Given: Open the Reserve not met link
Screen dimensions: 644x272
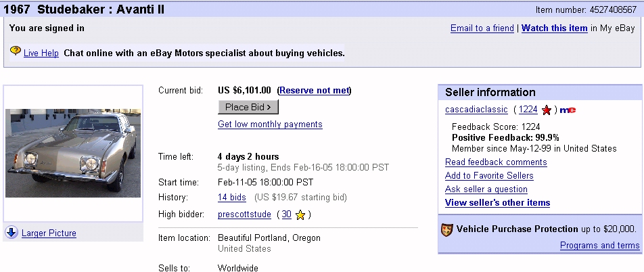Looking at the screenshot, I should tap(314, 91).
